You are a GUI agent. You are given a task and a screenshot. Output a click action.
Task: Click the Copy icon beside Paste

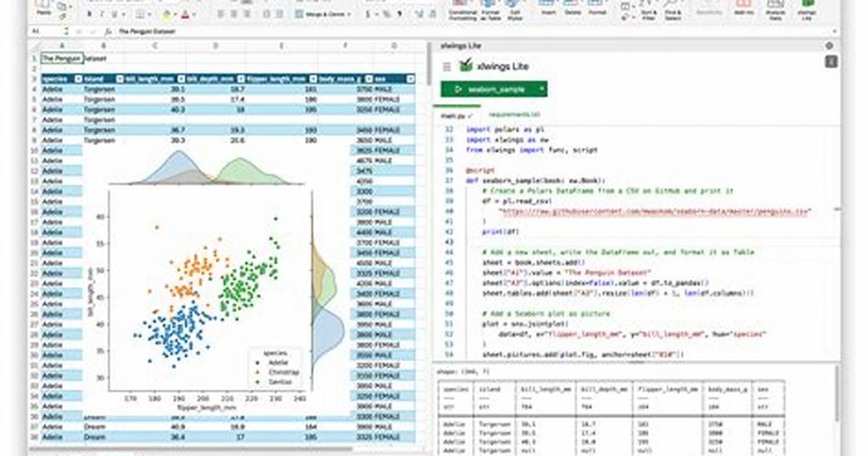pos(62,6)
